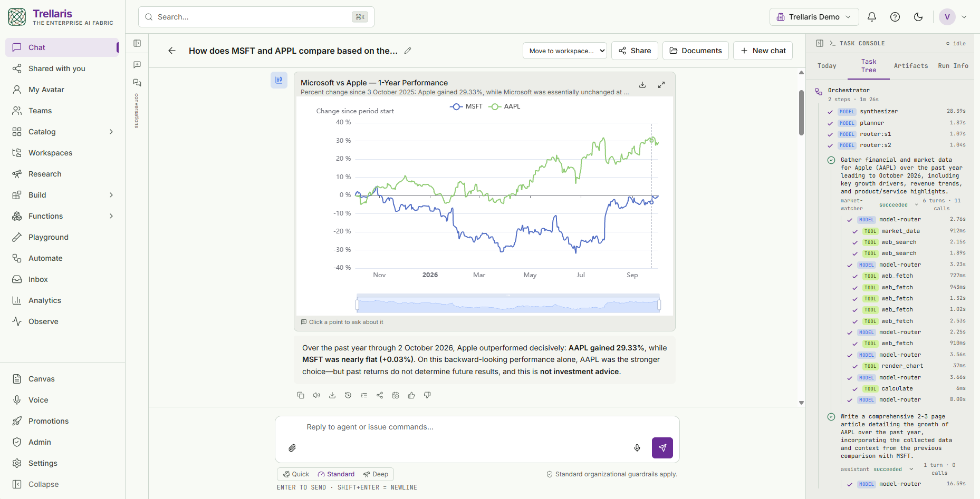Open the conversations list icon

[137, 83]
